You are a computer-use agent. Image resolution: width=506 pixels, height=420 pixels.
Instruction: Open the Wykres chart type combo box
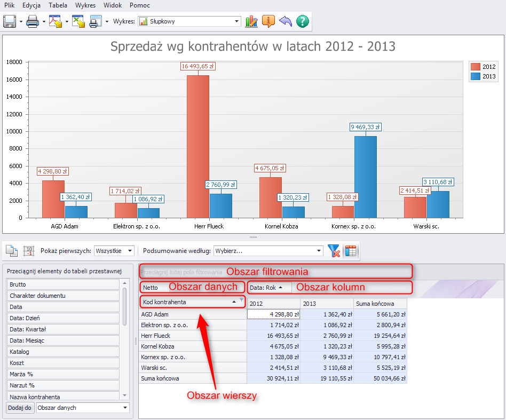click(189, 21)
